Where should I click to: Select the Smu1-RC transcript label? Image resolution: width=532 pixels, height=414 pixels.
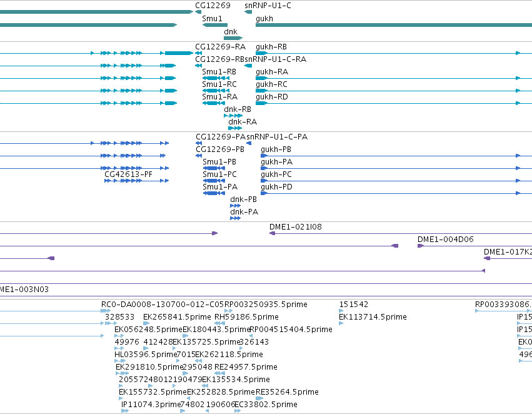[219, 84]
